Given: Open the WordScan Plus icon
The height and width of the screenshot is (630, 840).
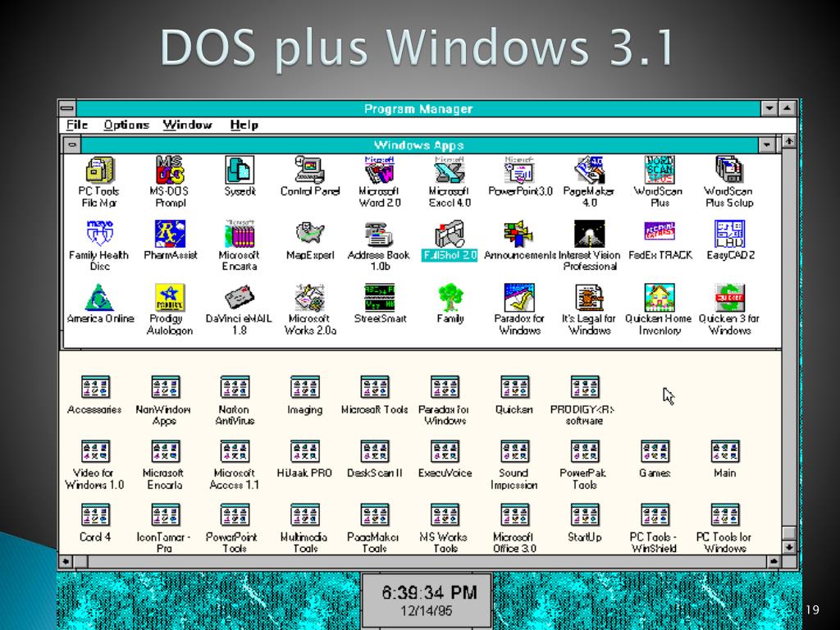Looking at the screenshot, I should (660, 170).
